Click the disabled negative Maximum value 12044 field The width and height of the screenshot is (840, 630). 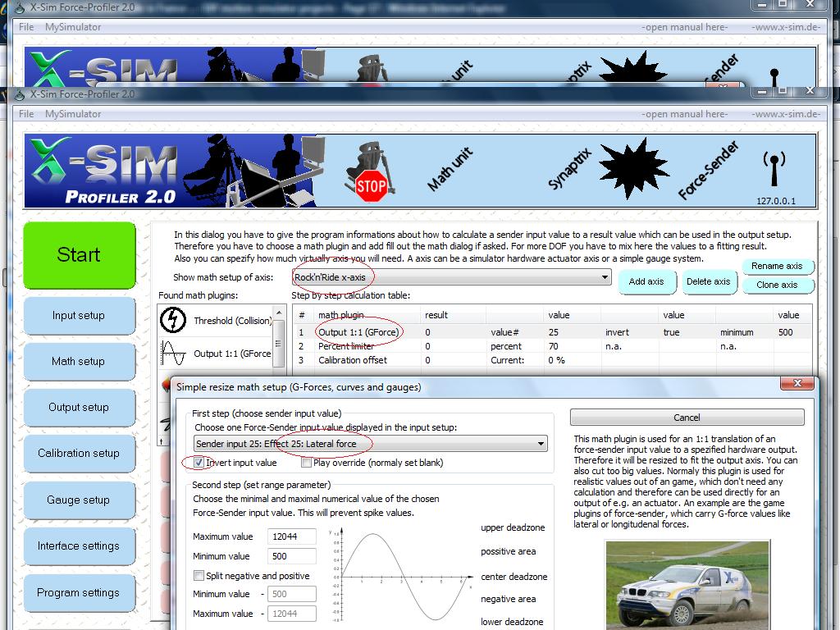[291, 614]
